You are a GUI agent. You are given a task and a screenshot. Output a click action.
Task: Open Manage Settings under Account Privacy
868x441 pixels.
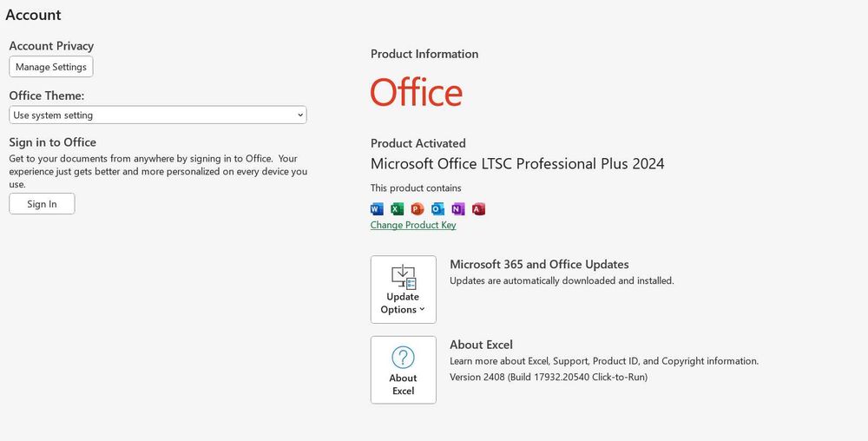(x=51, y=67)
